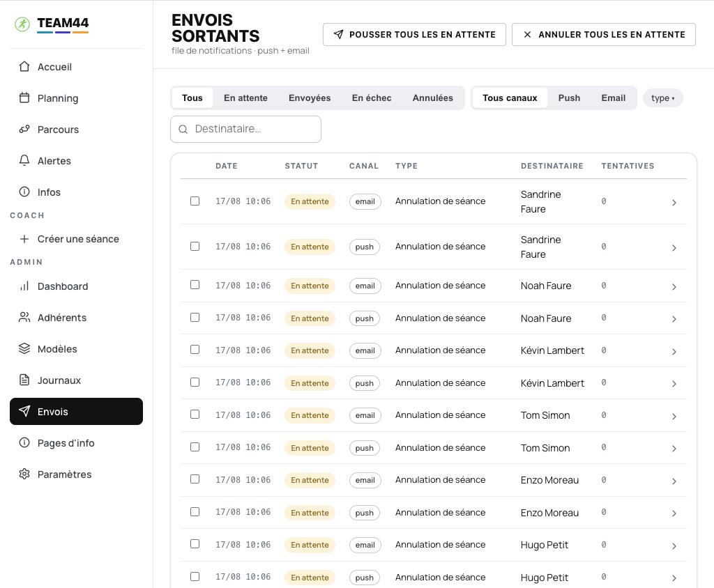Check the Hugo Petit push row checkbox
The height and width of the screenshot is (588, 714).
[x=195, y=577]
